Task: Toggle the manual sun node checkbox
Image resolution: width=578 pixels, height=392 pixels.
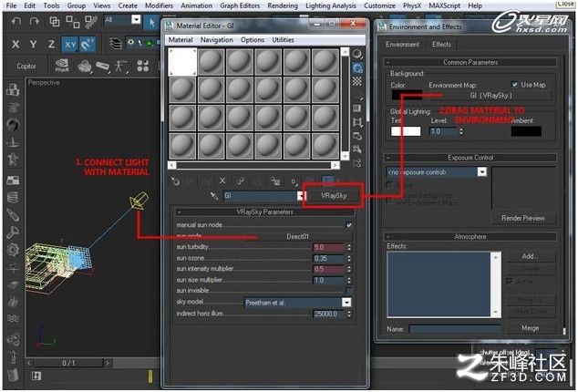Action: tap(348, 224)
